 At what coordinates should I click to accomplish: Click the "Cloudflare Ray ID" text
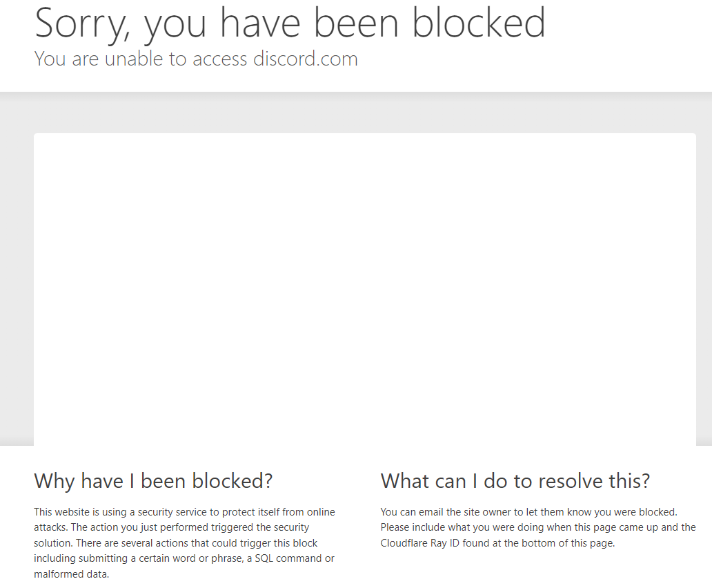420,543
